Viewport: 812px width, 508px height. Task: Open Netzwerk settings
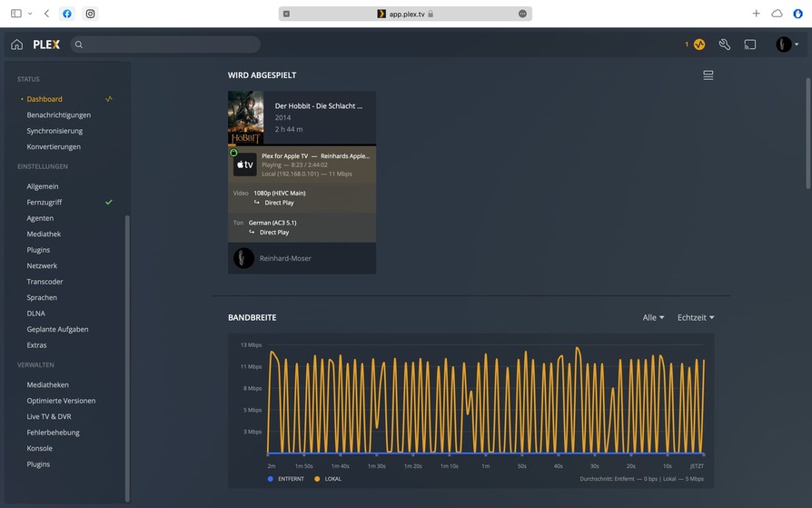(42, 266)
